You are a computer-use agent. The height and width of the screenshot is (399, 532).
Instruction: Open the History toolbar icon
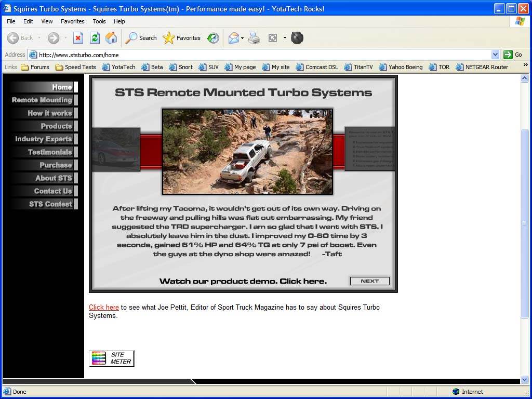(x=213, y=38)
